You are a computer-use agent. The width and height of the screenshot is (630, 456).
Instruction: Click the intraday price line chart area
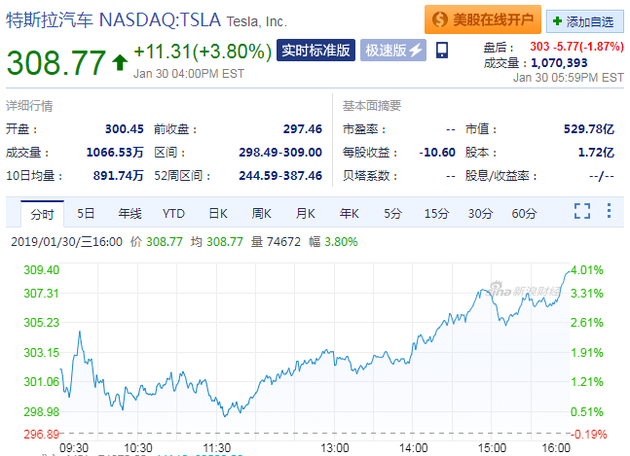315,352
